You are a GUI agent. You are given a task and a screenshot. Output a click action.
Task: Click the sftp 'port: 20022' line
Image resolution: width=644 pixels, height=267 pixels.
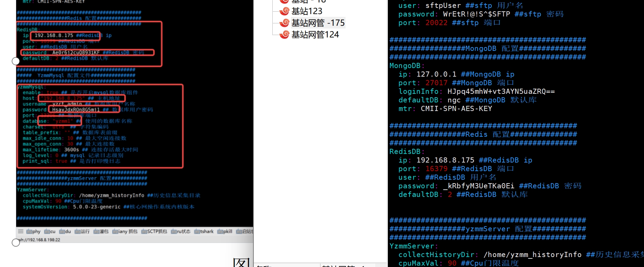[x=449, y=23]
